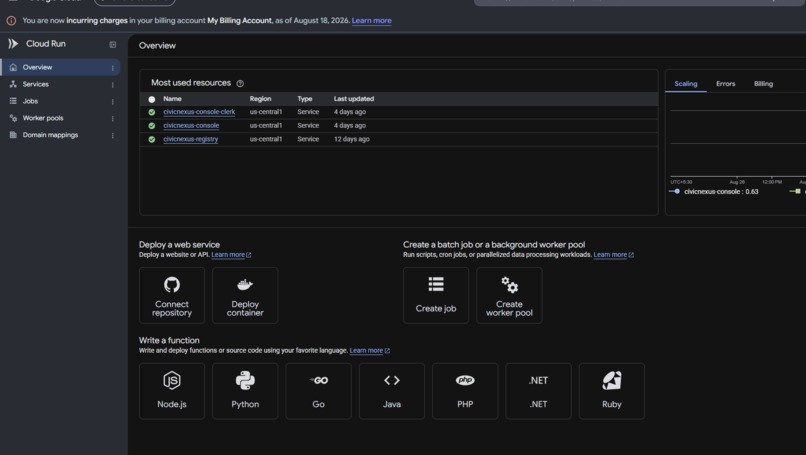Screen dimensions: 806x455
Task: Collapse the sidebar with the panel icon
Action: click(x=113, y=45)
